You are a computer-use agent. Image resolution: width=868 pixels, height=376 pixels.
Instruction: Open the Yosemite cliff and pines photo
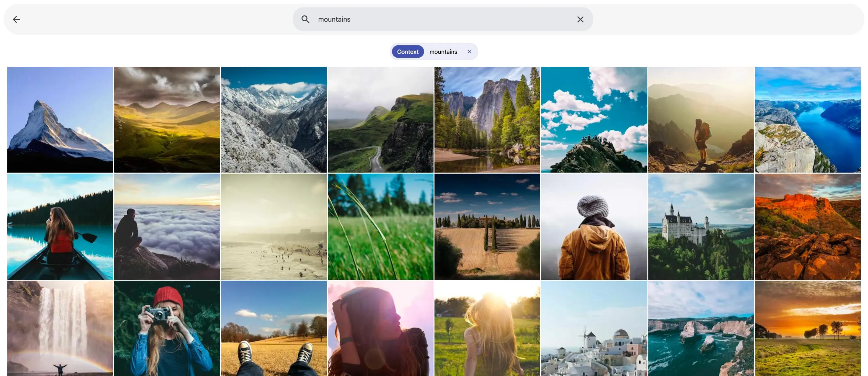[x=487, y=120]
